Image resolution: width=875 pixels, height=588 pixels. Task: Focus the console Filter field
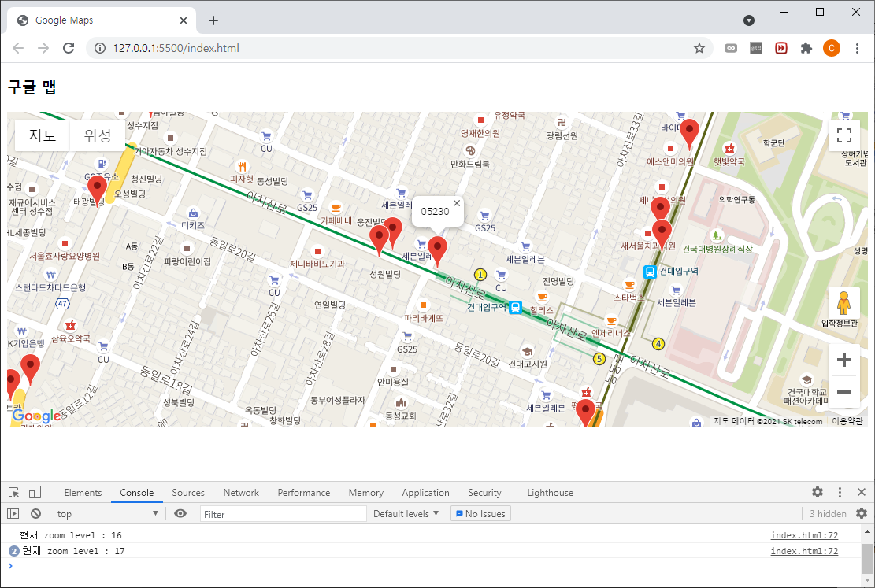[283, 514]
